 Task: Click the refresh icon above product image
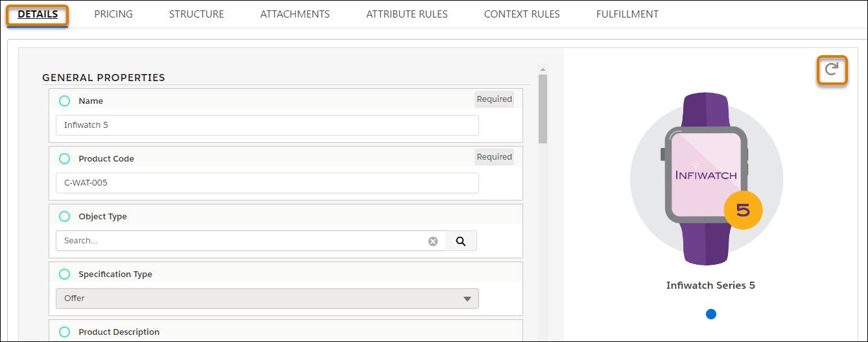tap(832, 70)
